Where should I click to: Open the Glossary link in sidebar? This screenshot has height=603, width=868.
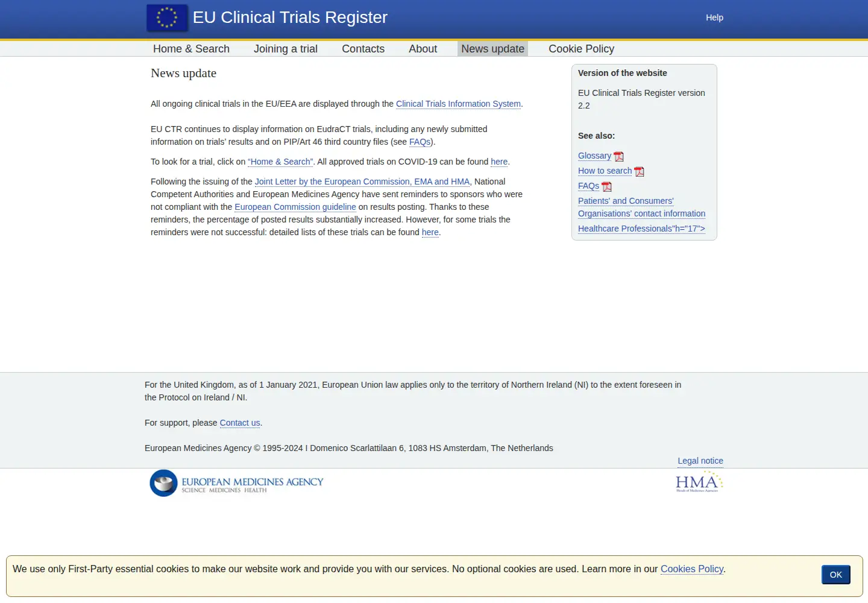(x=594, y=156)
